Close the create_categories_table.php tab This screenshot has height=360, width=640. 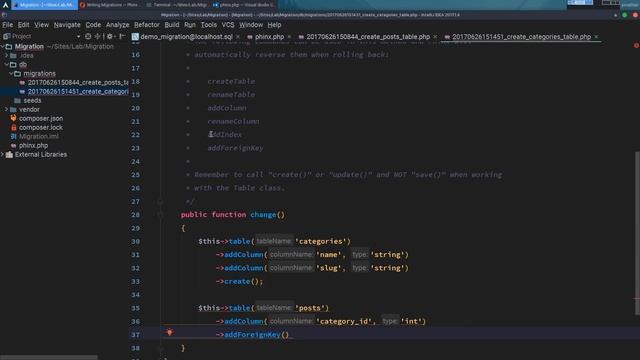[596, 37]
